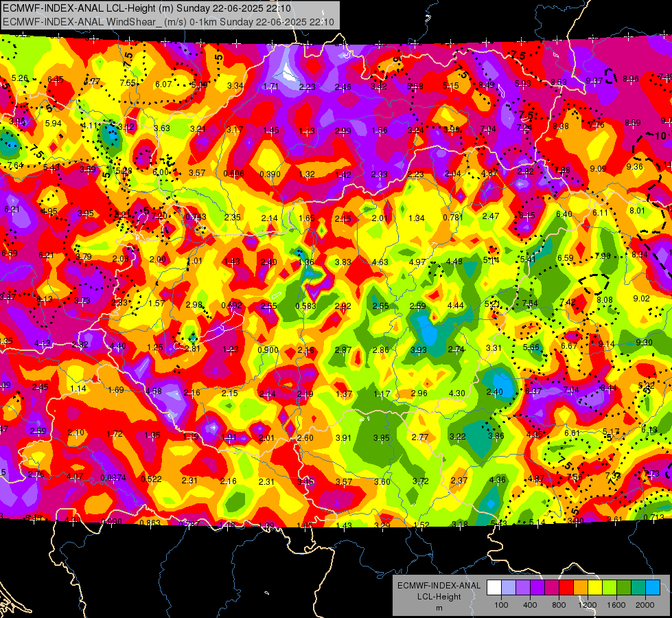Select the wind shear value 6.07

pyautogui.click(x=163, y=84)
